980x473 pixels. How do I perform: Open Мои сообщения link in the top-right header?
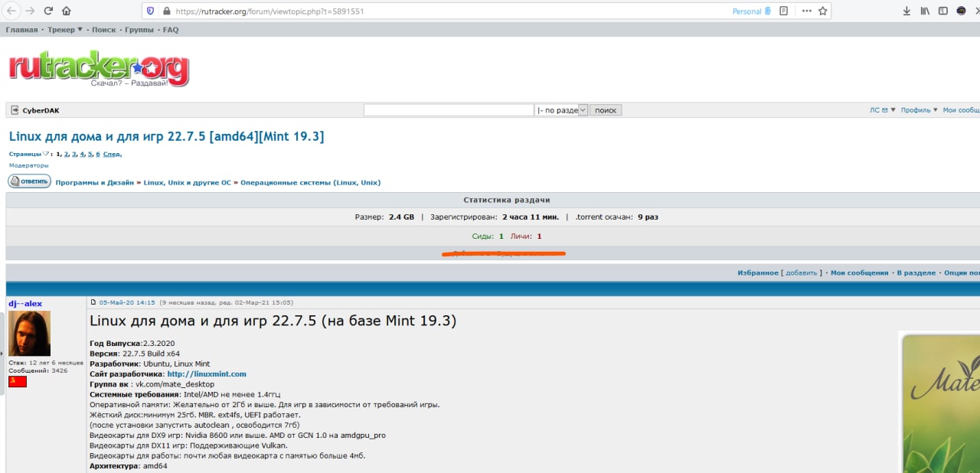coord(961,110)
